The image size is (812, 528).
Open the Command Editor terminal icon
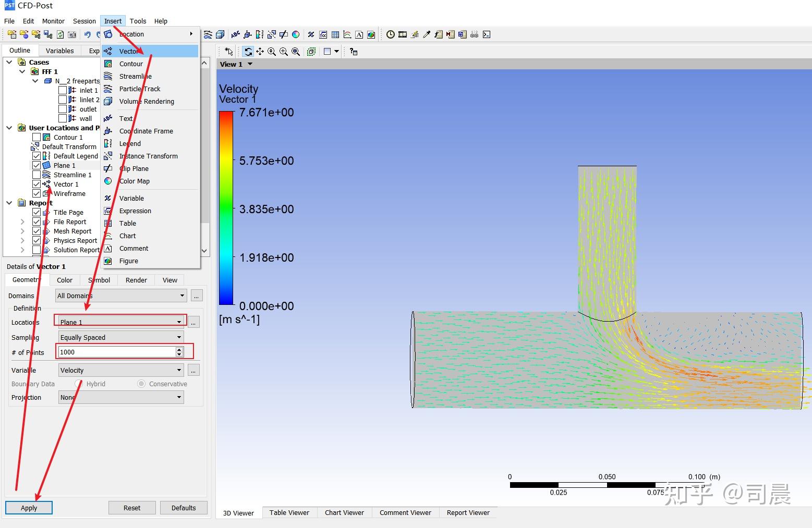(x=487, y=35)
